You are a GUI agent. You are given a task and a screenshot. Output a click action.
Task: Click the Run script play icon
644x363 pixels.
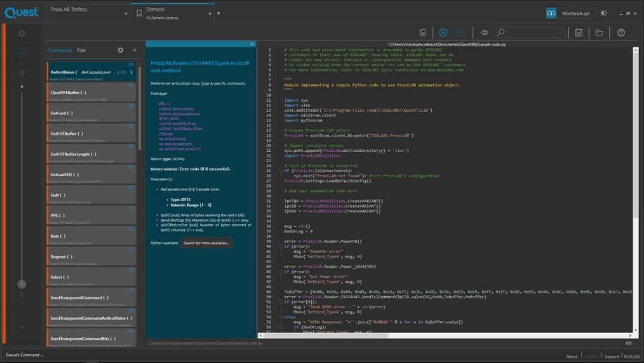point(443,32)
